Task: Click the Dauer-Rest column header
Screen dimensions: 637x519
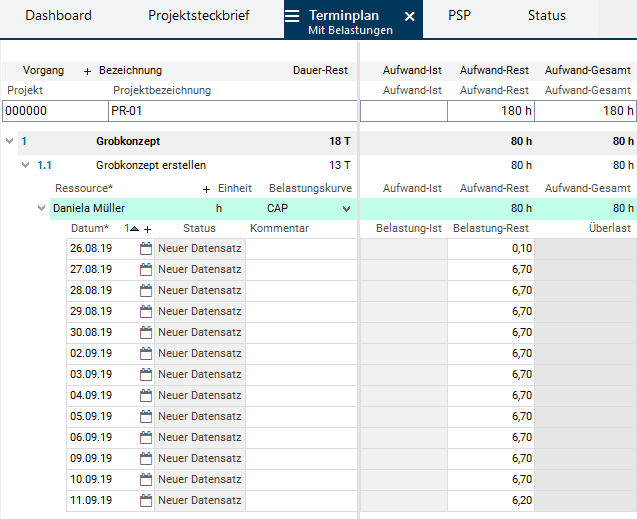Action: tap(320, 70)
